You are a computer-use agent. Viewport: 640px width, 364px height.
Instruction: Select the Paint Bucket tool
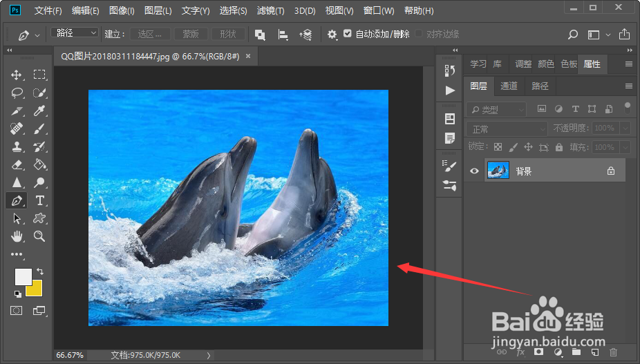[x=39, y=164]
